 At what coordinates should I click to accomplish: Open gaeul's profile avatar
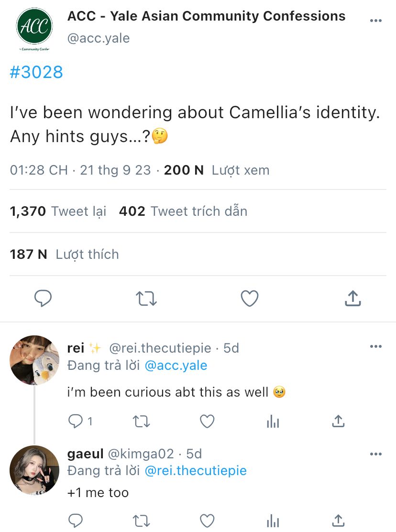[34, 470]
